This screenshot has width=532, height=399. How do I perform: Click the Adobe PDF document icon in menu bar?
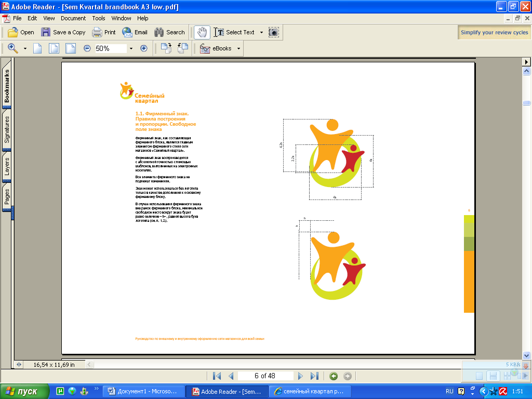6,18
